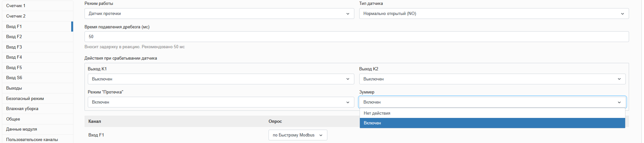Image resolution: width=644 pixels, height=143 pixels.
Task: Go to Вход F3 settings
Action: (14, 47)
